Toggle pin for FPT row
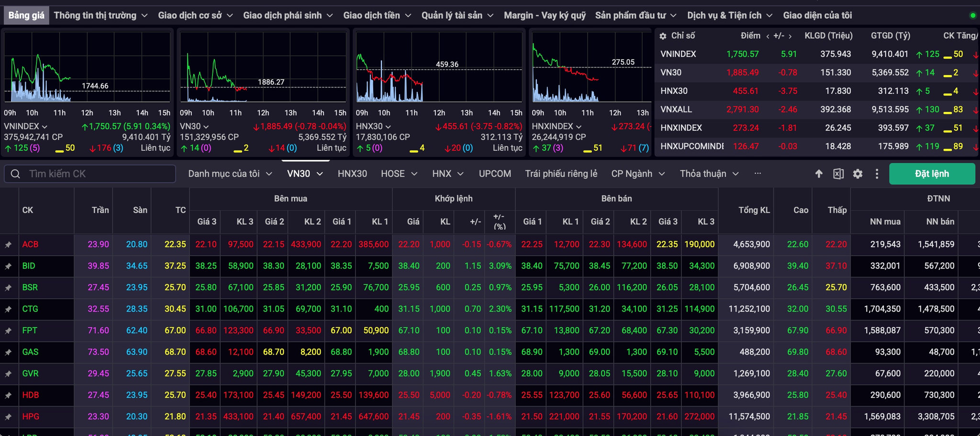The image size is (980, 436). tap(8, 331)
